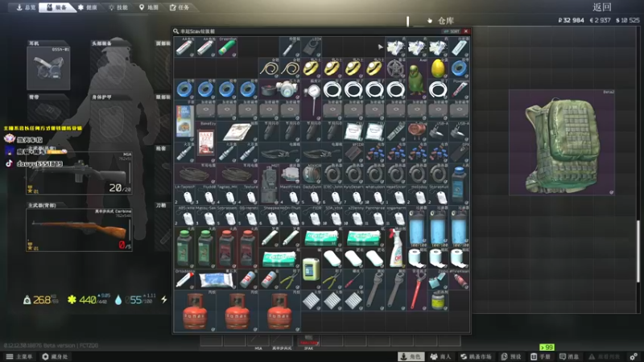
Task: Open the 预设 presets screen
Action: coord(511,356)
